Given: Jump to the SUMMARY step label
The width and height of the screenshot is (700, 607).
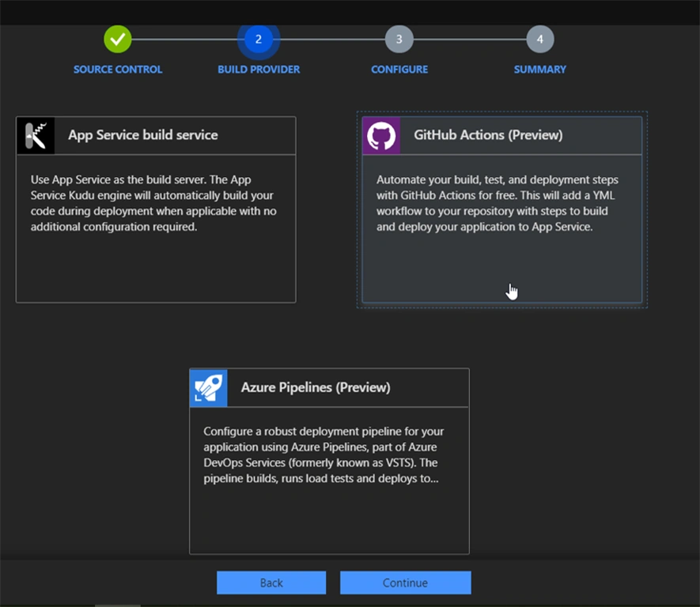Looking at the screenshot, I should [539, 70].
